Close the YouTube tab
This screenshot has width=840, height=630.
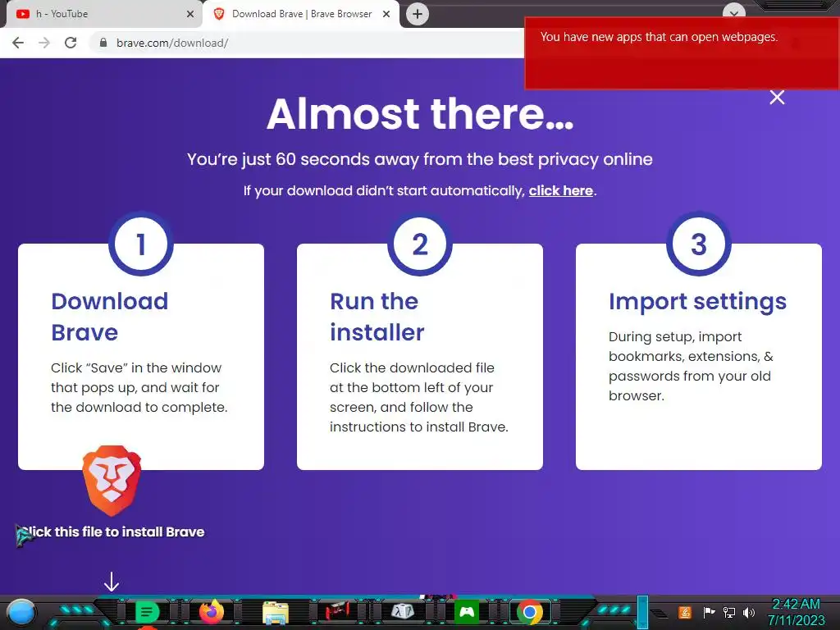(x=190, y=14)
